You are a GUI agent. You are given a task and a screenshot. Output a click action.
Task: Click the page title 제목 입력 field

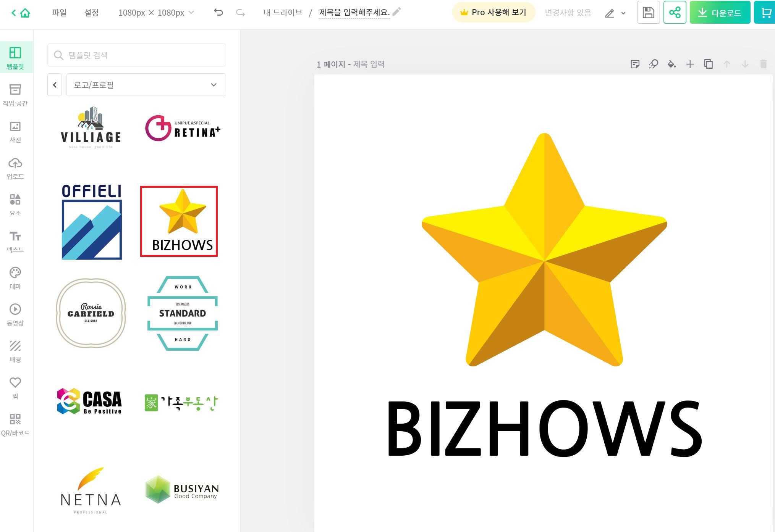[x=369, y=64]
